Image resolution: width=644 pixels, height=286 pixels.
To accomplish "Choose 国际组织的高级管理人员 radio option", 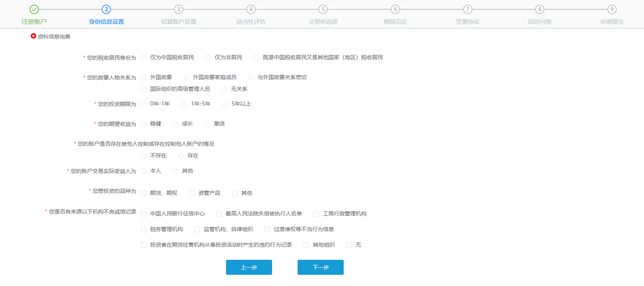I will [144, 89].
